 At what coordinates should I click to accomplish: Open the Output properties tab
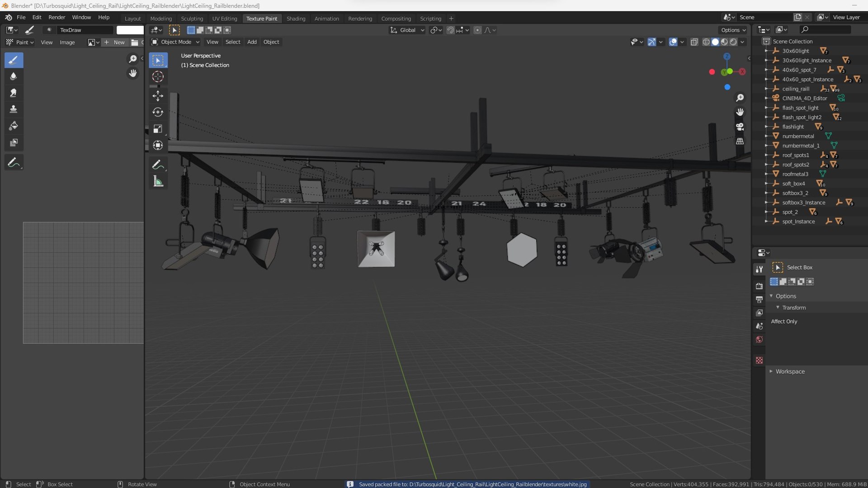point(759,299)
